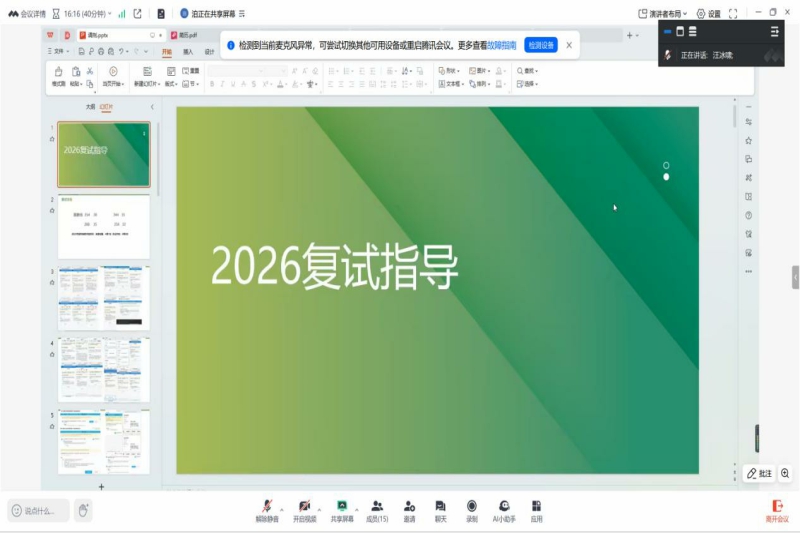
Task: Click the 邀请 invite icon
Action: [x=409, y=507]
